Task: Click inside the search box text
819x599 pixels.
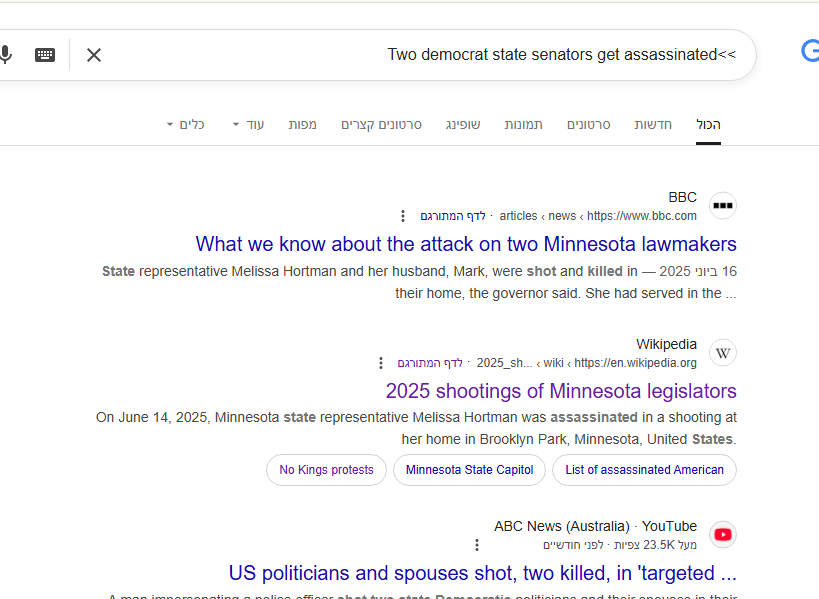Action: [561, 54]
